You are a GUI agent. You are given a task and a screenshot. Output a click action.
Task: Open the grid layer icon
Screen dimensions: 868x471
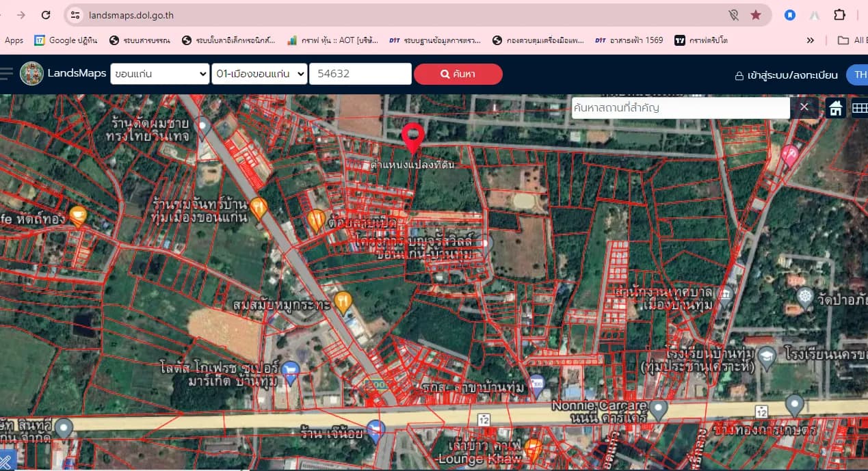click(x=859, y=108)
